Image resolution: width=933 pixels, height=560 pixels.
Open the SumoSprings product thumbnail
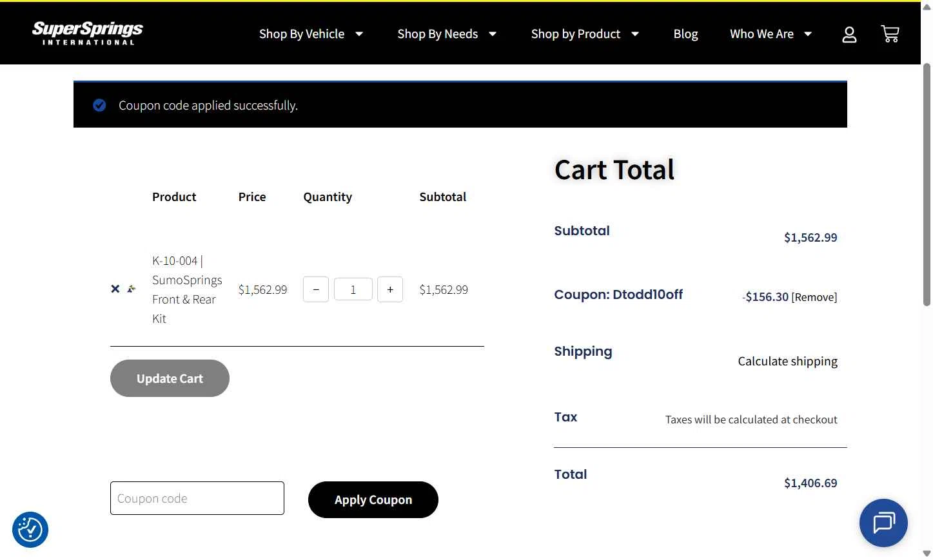(x=132, y=289)
